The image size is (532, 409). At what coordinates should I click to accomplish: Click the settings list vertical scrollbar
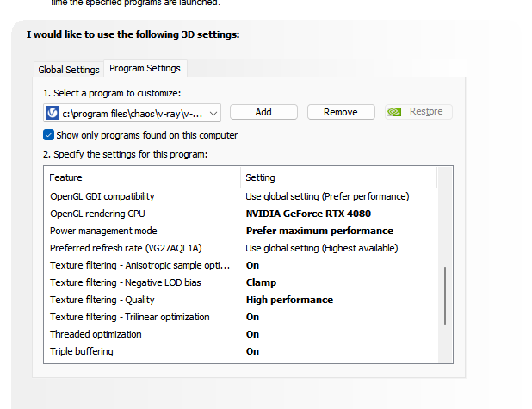point(445,294)
